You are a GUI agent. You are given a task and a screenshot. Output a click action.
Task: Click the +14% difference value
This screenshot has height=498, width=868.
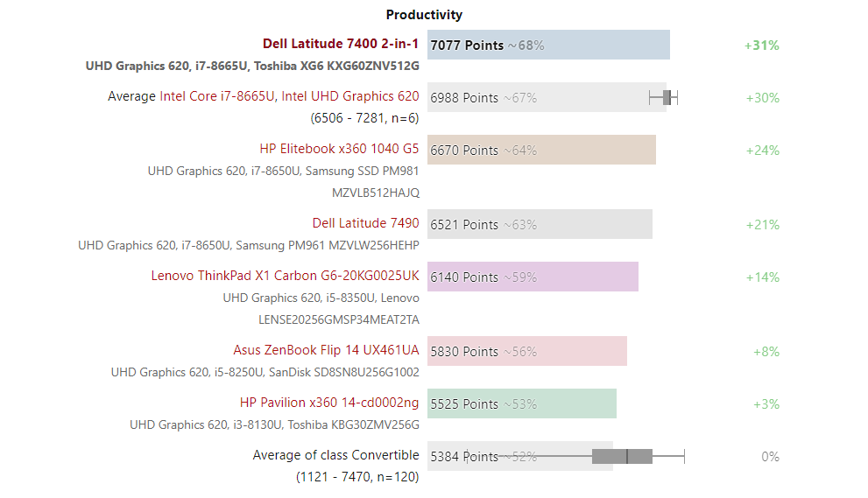(x=762, y=277)
